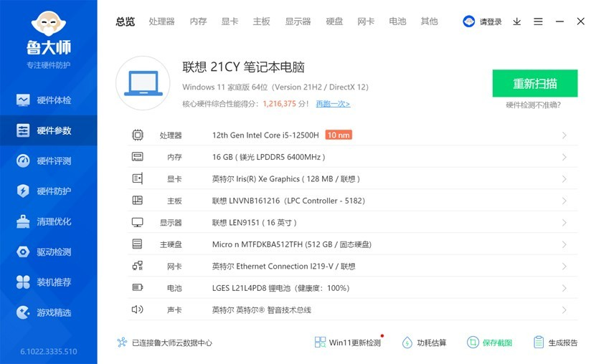Click the 内存 memory row icon

137,157
